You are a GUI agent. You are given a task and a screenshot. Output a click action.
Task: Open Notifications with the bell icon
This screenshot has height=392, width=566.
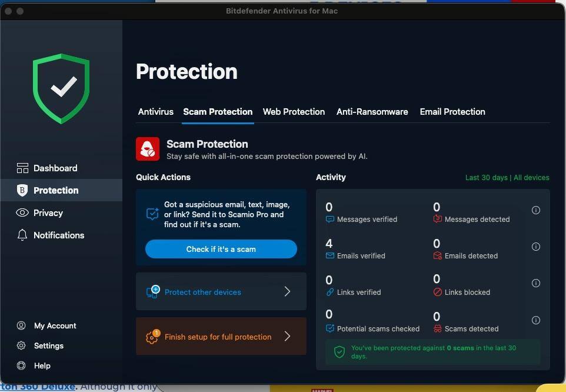point(58,235)
